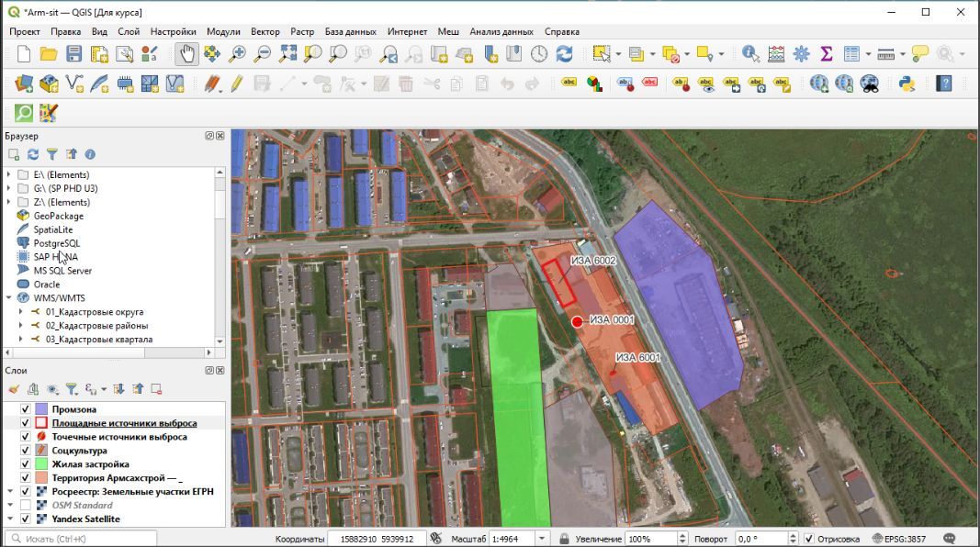Open the Масштаб scale dropdown

542,539
